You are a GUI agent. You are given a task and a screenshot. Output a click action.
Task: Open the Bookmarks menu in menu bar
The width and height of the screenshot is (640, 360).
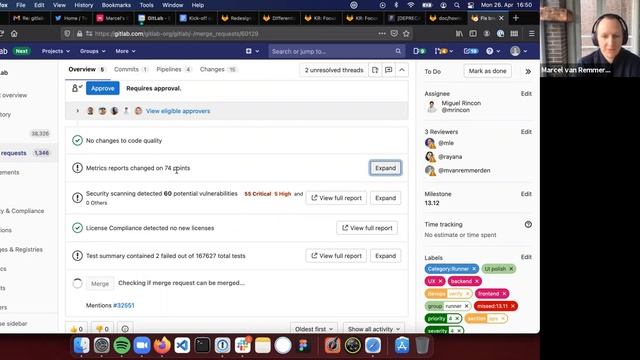[x=116, y=5]
